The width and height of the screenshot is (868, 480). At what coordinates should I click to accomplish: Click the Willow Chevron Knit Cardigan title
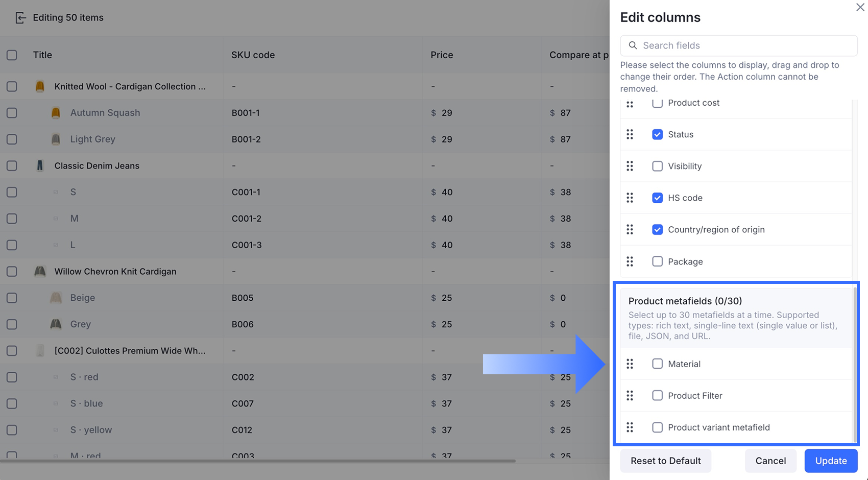[115, 271]
